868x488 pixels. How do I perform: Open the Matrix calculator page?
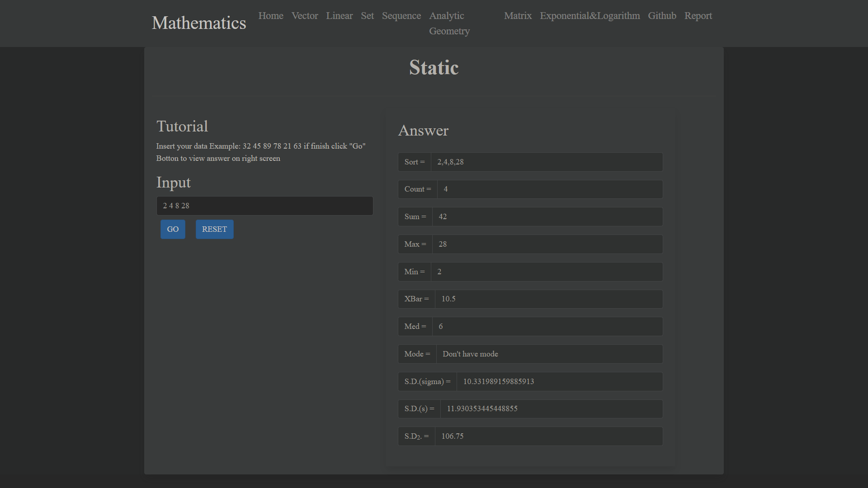517,15
